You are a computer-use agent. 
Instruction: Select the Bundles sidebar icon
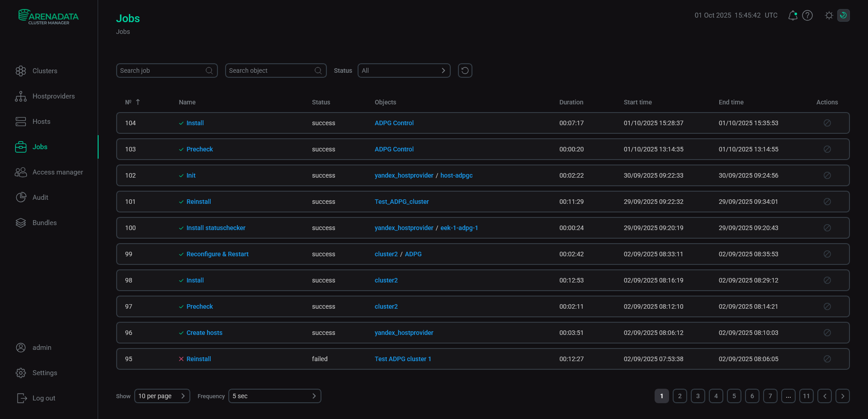[21, 222]
